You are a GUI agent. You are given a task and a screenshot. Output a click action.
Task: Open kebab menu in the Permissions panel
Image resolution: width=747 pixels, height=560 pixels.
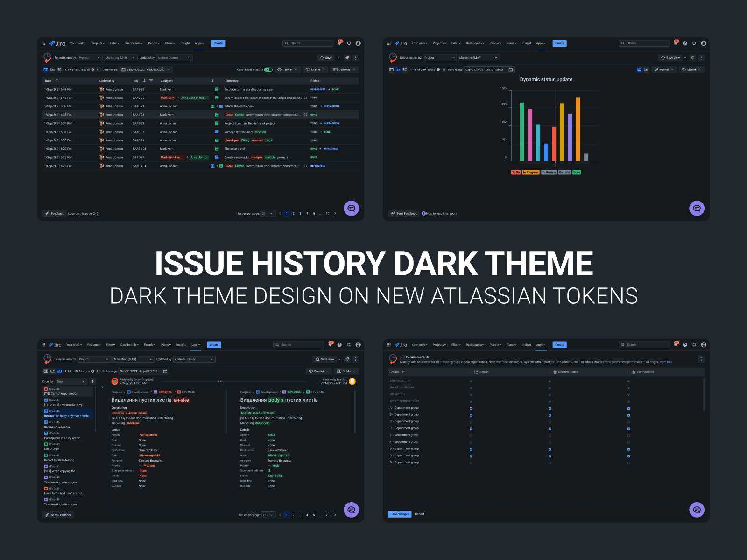pos(701,359)
